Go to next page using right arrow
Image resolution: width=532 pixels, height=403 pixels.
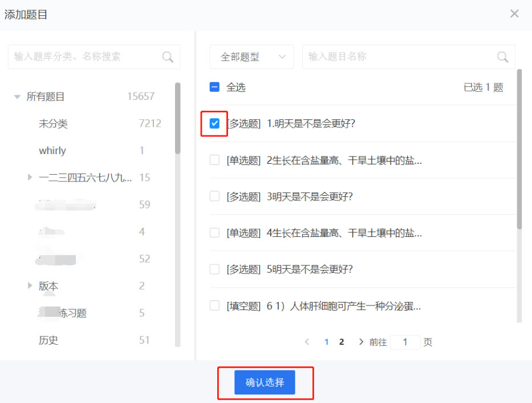point(360,342)
